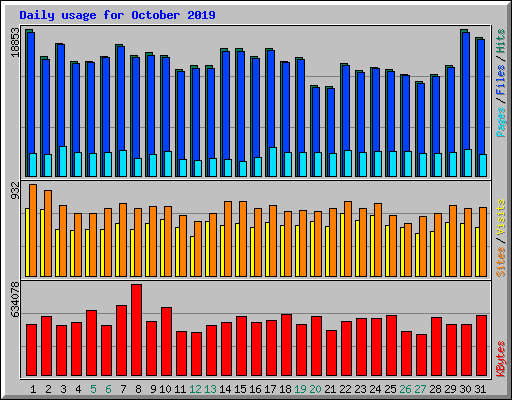Click the red KBytes bar for day 5
The image size is (512, 400).
91,343
